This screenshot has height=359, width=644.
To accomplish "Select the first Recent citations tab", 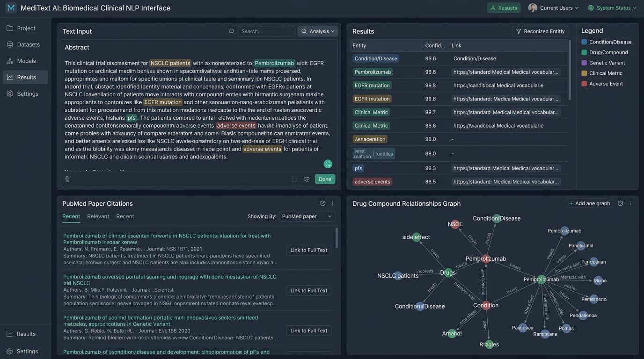I will 71,216.
